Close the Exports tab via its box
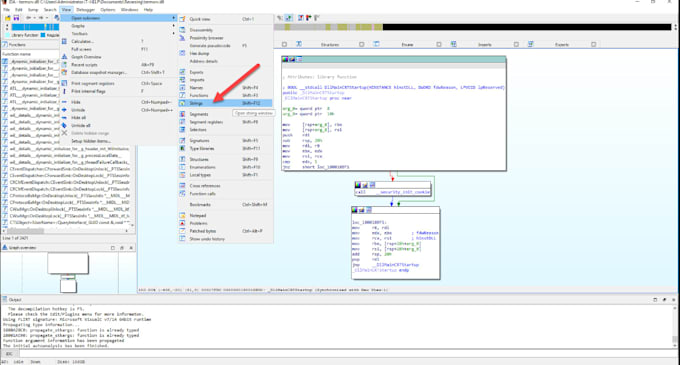 click(594, 44)
